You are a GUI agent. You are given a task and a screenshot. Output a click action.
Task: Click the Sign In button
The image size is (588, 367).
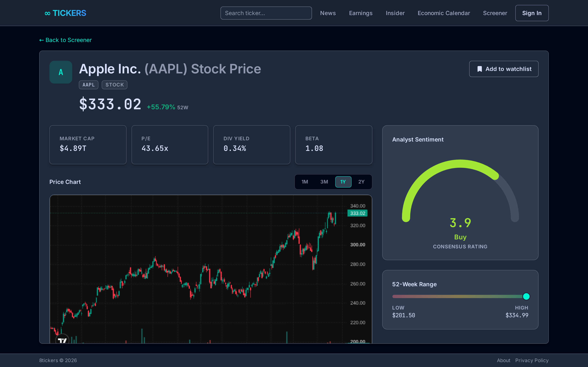click(532, 13)
